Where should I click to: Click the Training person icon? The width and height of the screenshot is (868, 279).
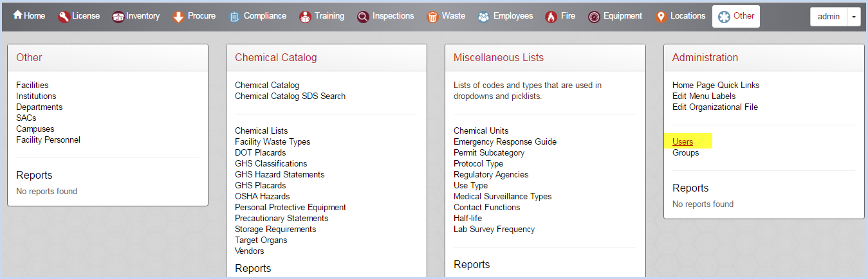[x=305, y=17]
